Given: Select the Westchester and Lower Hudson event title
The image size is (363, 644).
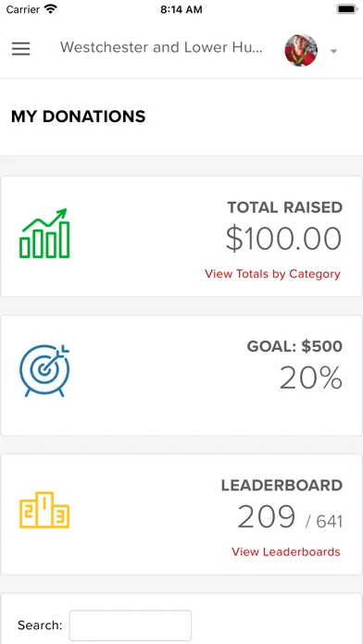Looking at the screenshot, I should click(161, 47).
